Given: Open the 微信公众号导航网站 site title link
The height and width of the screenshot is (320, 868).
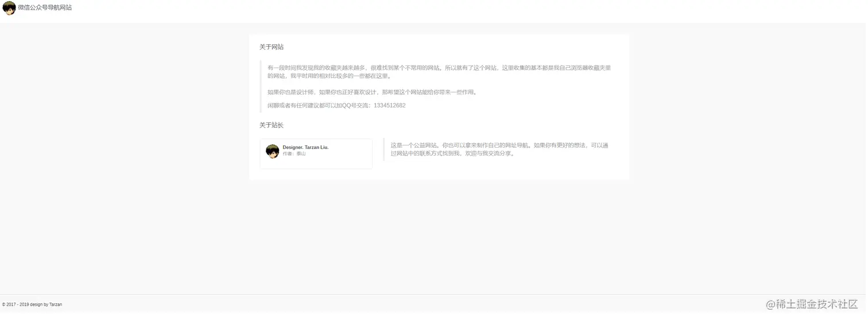Looking at the screenshot, I should pyautogui.click(x=45, y=7).
